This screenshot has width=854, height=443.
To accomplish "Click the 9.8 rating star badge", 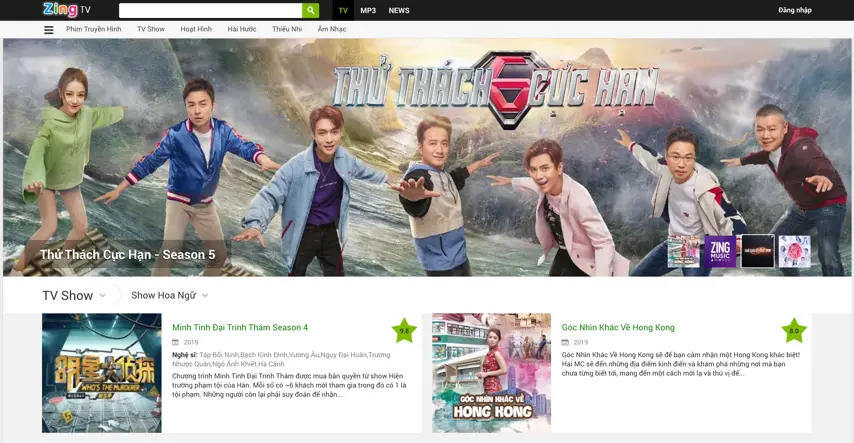I will (x=404, y=330).
